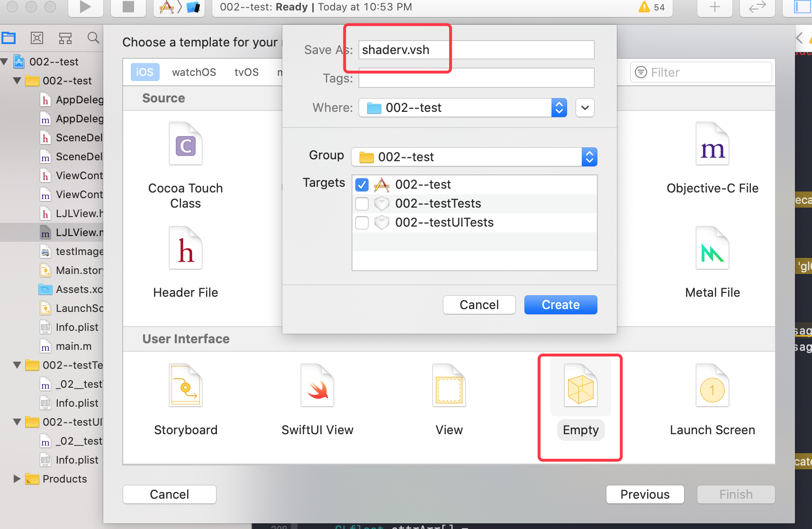This screenshot has height=529, width=812.
Task: Enable the 002--testTests target checkbox
Action: tap(362, 204)
